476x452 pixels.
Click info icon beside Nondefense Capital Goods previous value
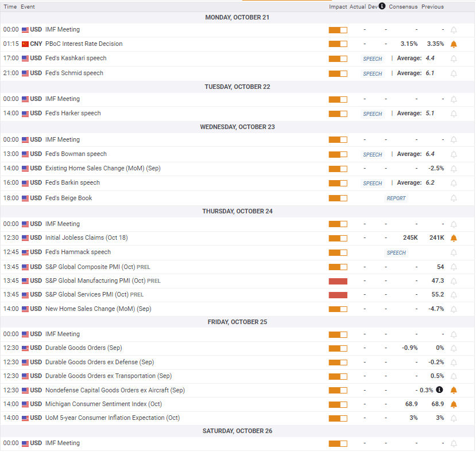point(439,390)
